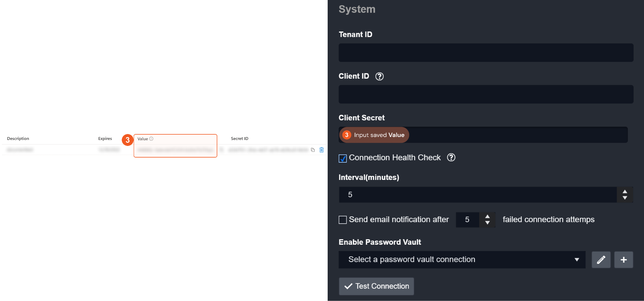Viewport: 644px width, 301px height.
Task: Click the Connection Health Check help icon
Action: click(451, 157)
